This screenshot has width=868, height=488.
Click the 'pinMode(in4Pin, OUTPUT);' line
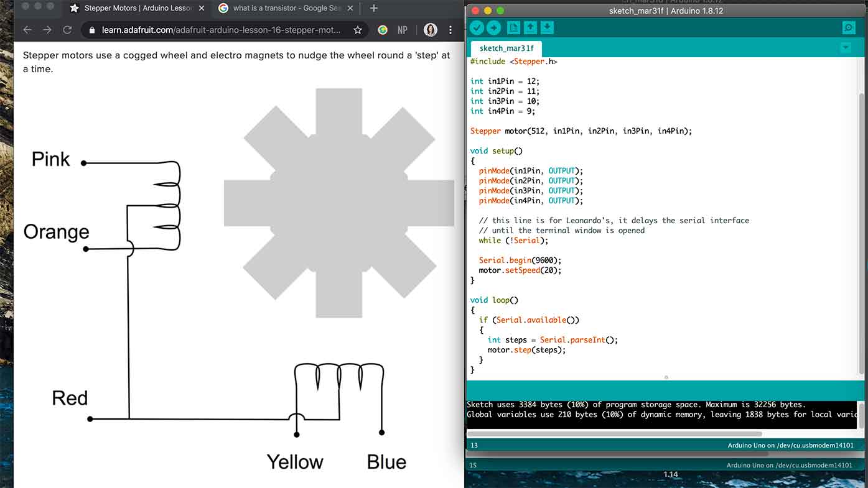(x=531, y=201)
